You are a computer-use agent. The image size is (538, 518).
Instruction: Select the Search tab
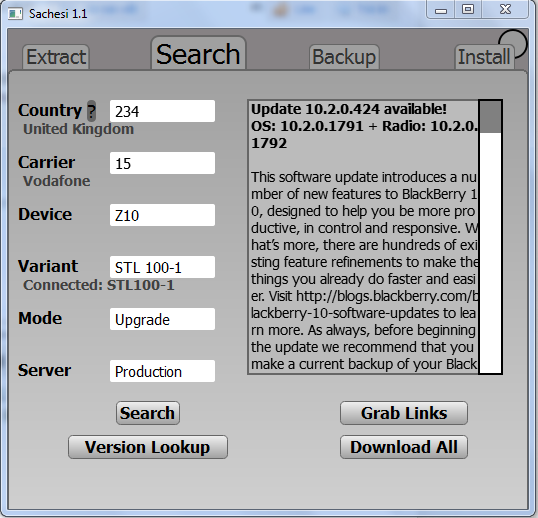[198, 54]
